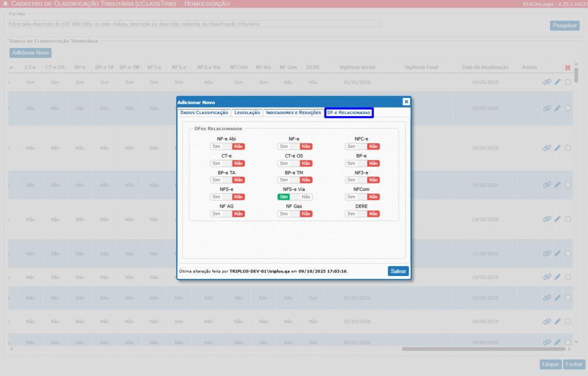Close the Adicionar Novo dialog
Image resolution: width=588 pixels, height=376 pixels.
[406, 102]
